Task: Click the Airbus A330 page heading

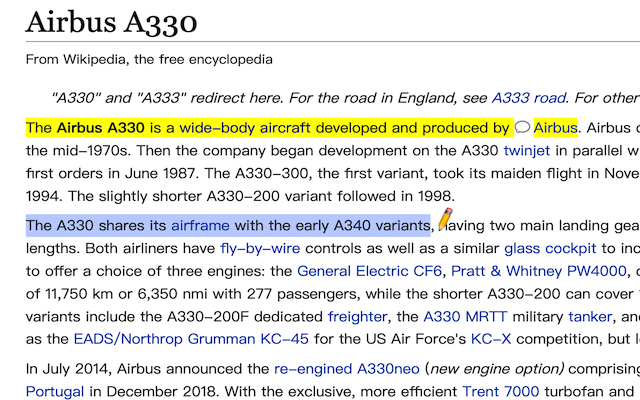Action: tap(111, 21)
